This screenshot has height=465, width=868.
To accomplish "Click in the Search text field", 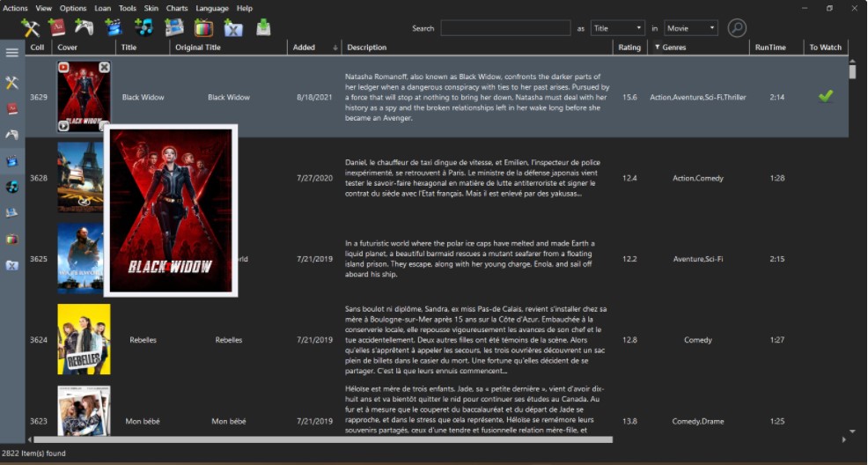I will pos(505,28).
